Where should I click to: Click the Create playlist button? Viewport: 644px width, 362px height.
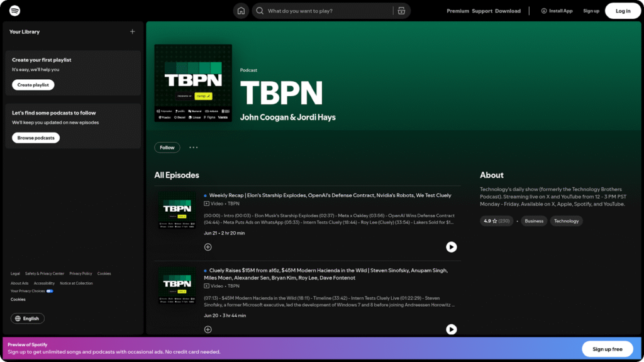coord(33,85)
